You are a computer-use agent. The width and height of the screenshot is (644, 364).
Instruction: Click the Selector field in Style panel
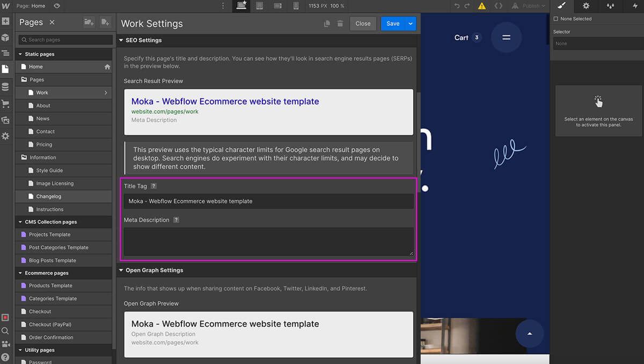pos(598,43)
